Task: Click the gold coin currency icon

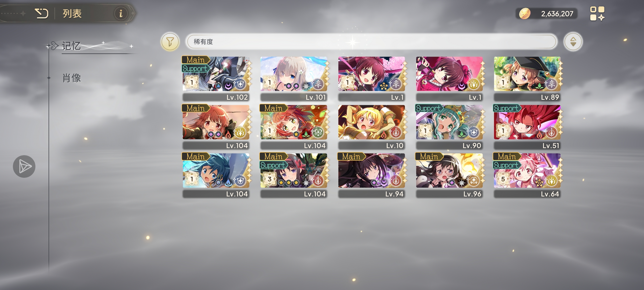Action: 525,13
